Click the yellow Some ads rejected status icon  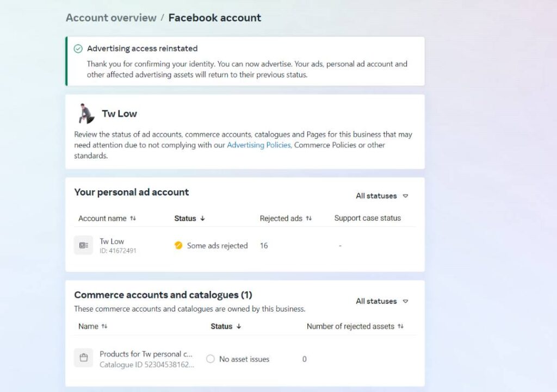tap(178, 245)
